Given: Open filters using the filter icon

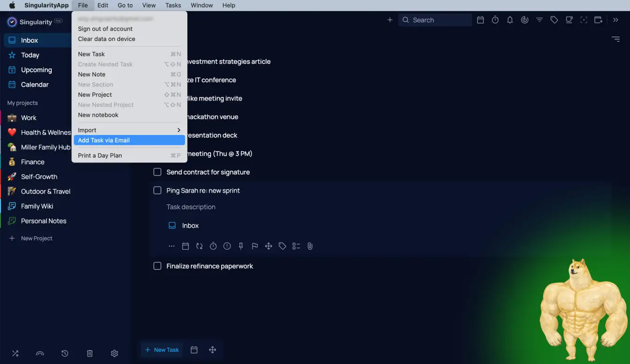Looking at the screenshot, I should click(539, 20).
